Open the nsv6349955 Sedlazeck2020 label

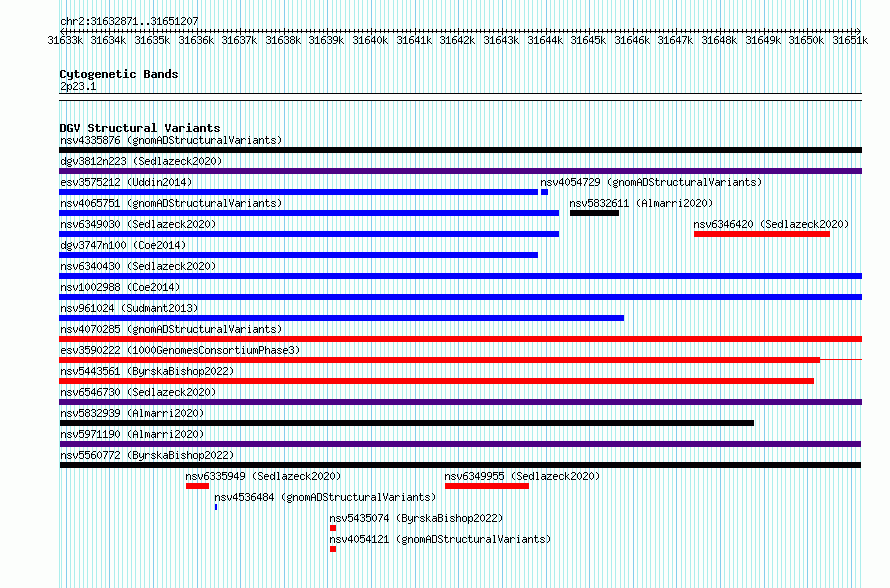tap(522, 476)
